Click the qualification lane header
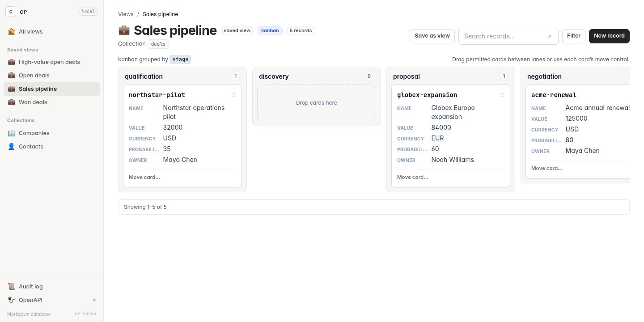This screenshot has height=322, width=644. pos(144,76)
